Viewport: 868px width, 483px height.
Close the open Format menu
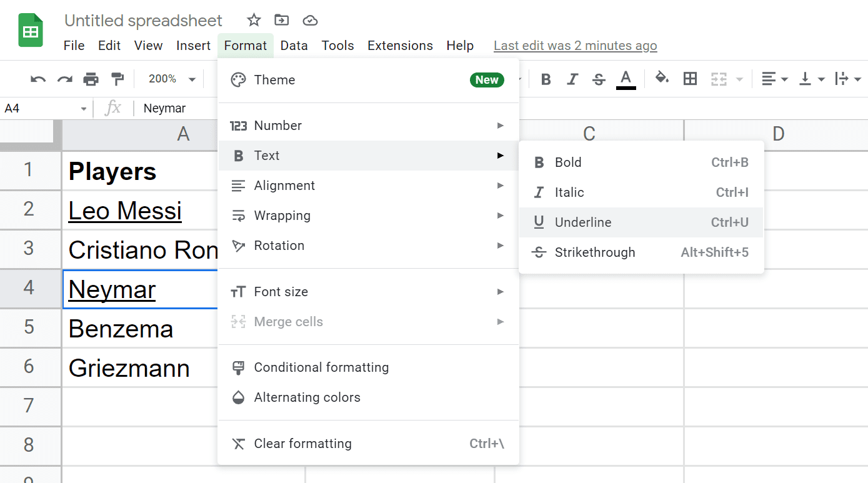246,46
